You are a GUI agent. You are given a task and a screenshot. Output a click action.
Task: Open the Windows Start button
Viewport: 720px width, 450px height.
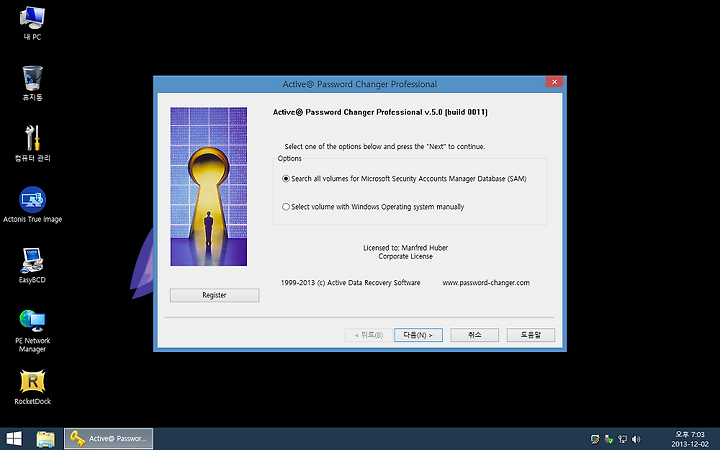(14, 439)
